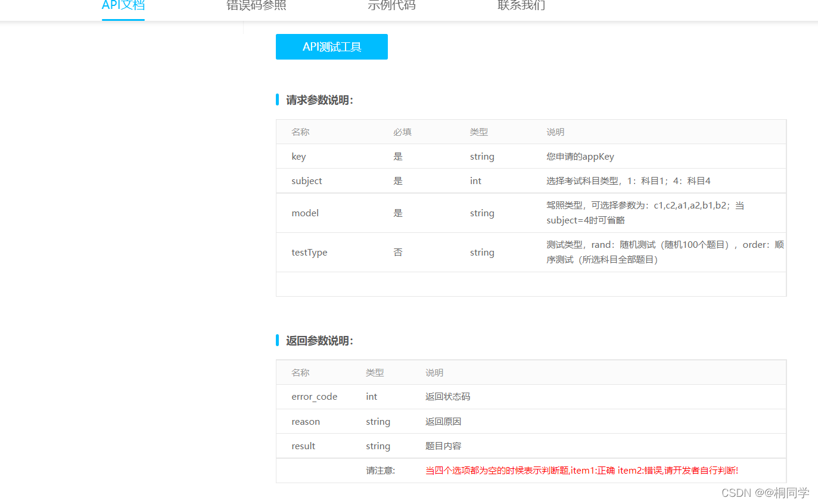The height and width of the screenshot is (504, 818).
Task: Click the 名称 header in request table
Action: click(300, 132)
